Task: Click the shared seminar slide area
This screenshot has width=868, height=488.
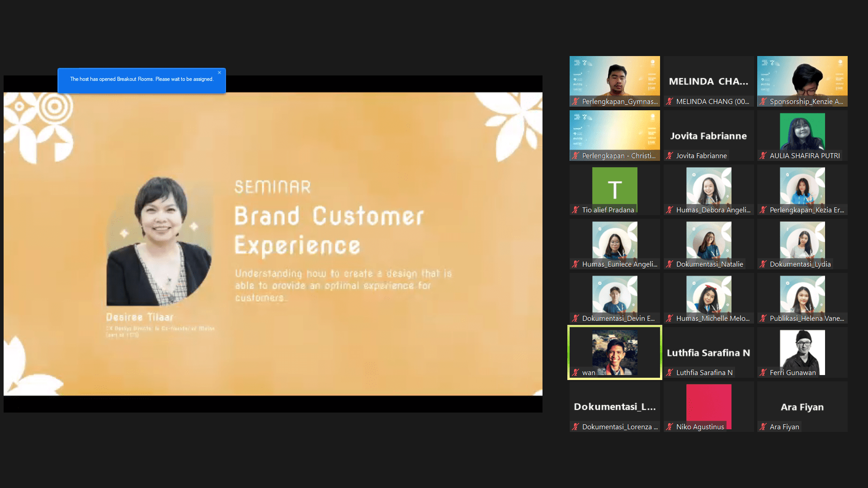Action: [x=273, y=244]
